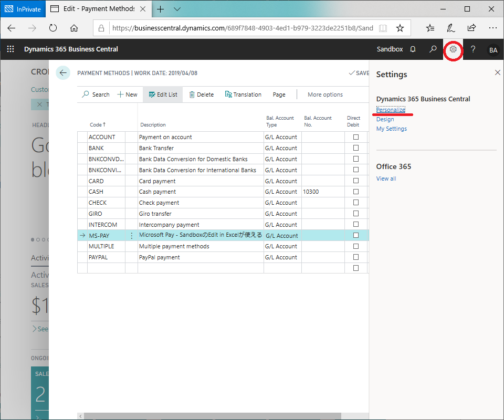Image resolution: width=504 pixels, height=420 pixels.
Task: Go to the browser home page
Action: point(74,28)
